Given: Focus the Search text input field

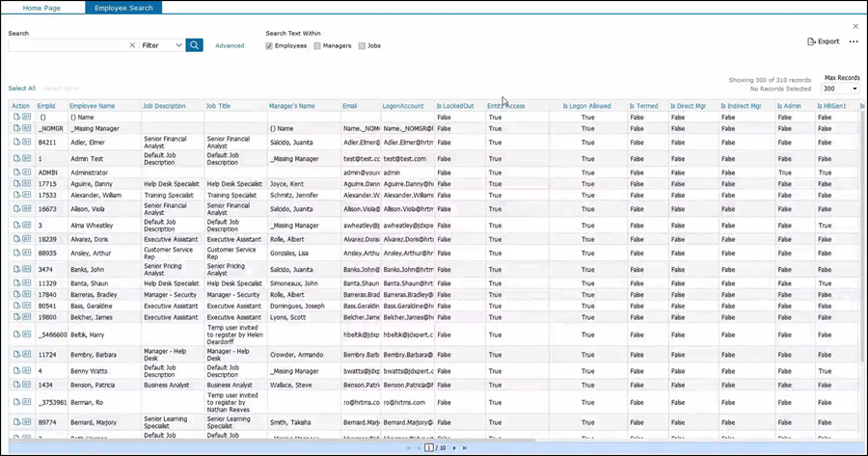Looking at the screenshot, I should (68, 45).
